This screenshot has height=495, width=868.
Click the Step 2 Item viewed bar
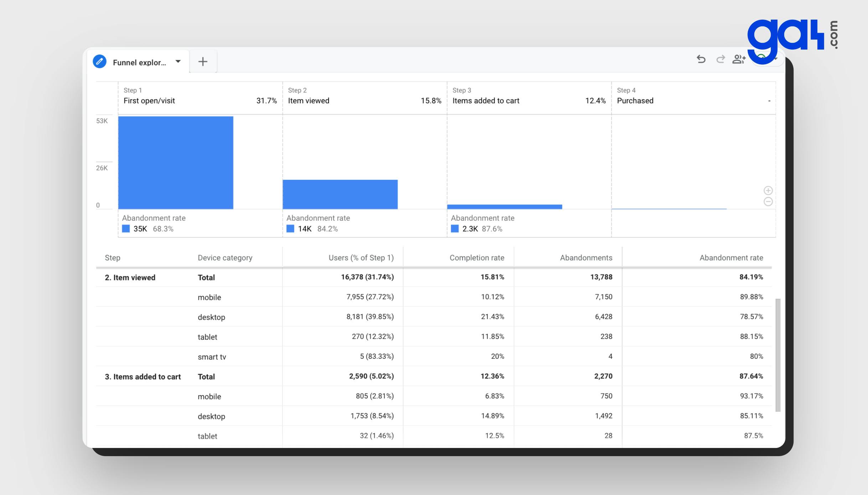(340, 194)
